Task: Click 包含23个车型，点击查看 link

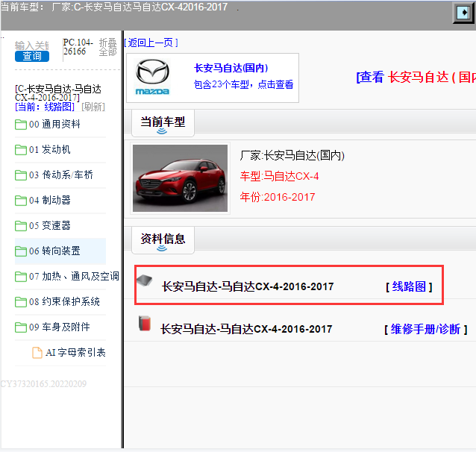Action: click(x=243, y=84)
